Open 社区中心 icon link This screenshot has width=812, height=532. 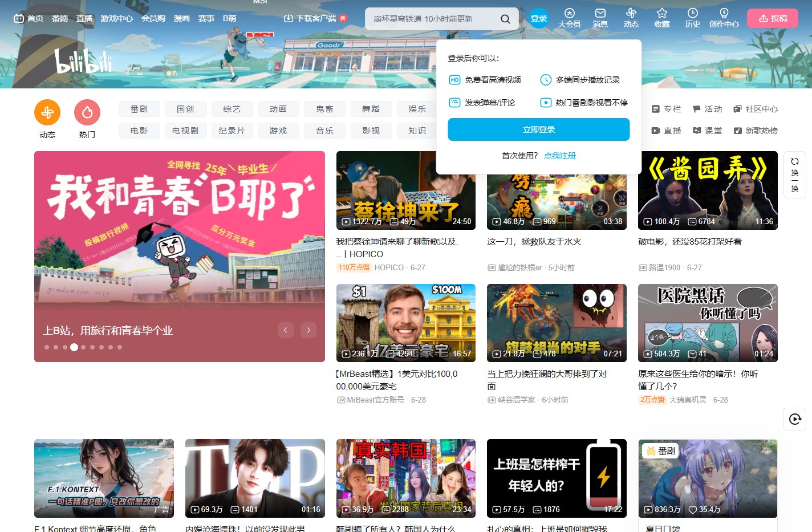pyautogui.click(x=755, y=109)
